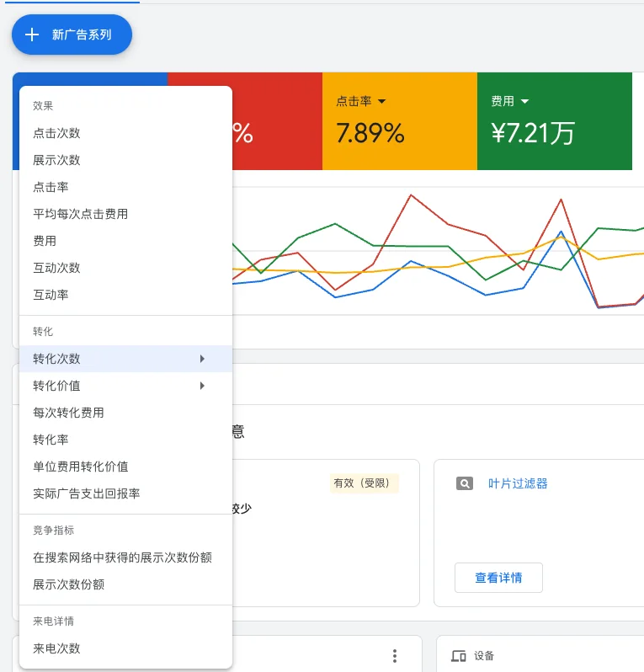Click the green ¥7.21万 scorecard value
Screen dimensions: 644x672
coord(533,133)
